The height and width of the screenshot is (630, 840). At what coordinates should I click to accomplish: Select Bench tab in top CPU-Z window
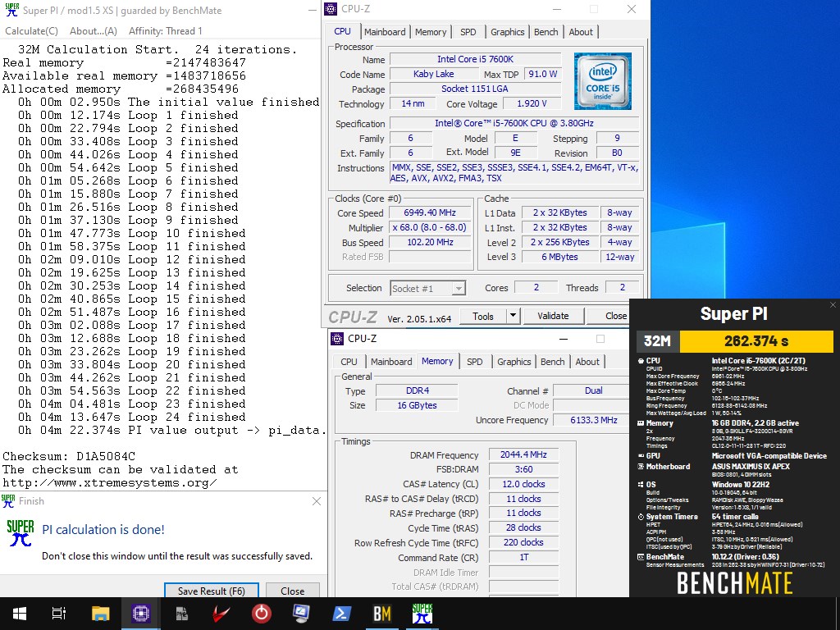pos(546,32)
